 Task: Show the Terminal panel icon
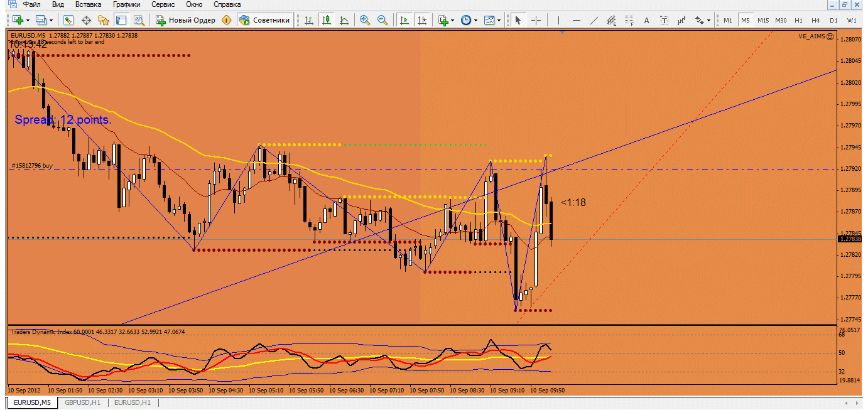pyautogui.click(x=121, y=20)
